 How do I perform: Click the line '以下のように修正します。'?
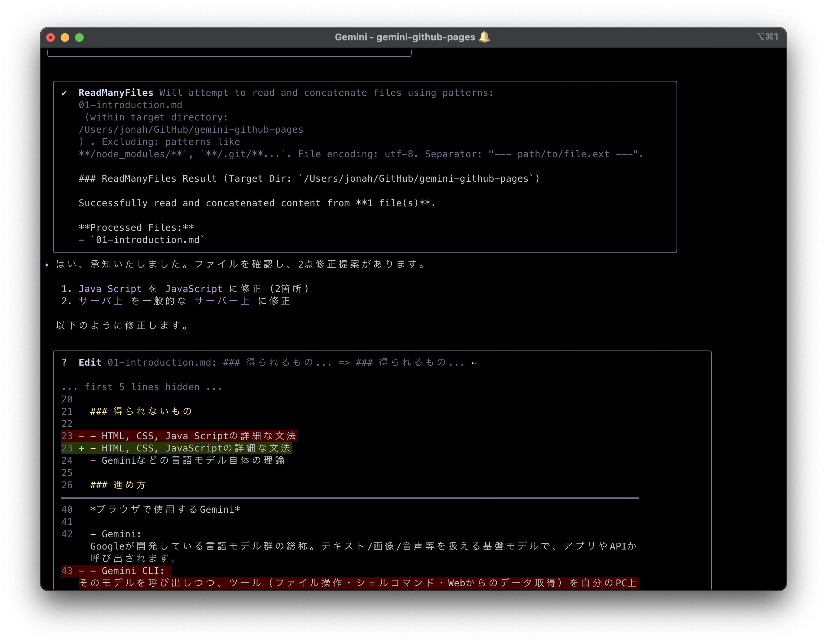[x=122, y=325]
